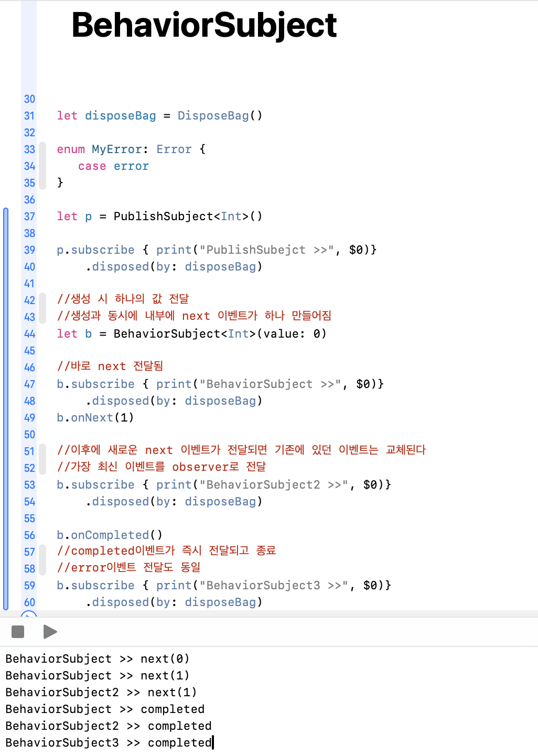Click b.subscribe "BehaviorSubject2 >>" print line
Screen dimensions: 538x756
[x=224, y=485]
